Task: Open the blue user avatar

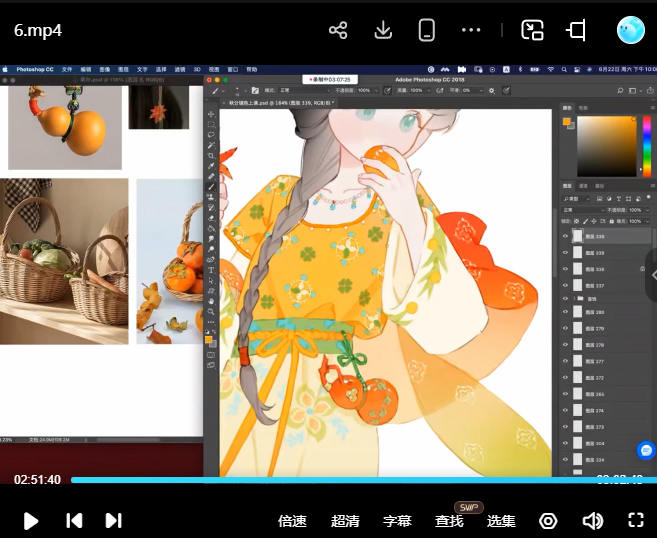Action: 630,30
